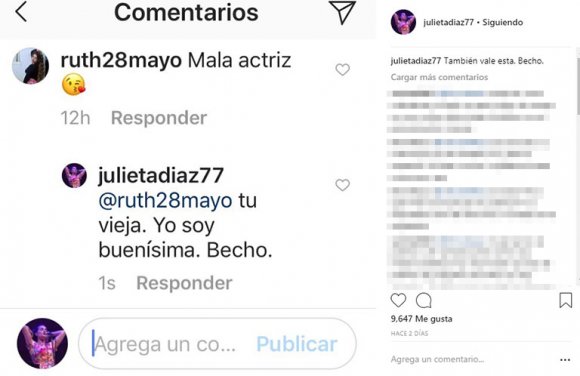The image size is (580, 376).
Task: Open the @ruth28mayo mention link
Action: 165,201
